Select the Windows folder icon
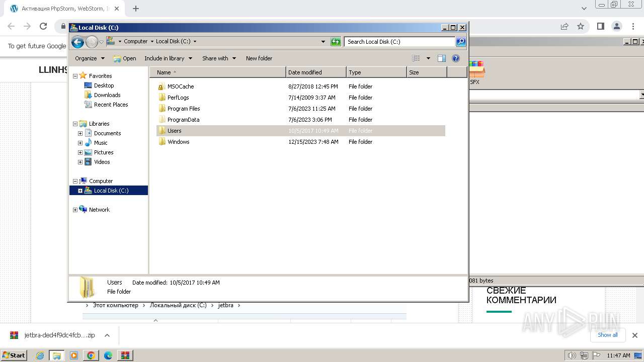644x362 pixels. 162,142
